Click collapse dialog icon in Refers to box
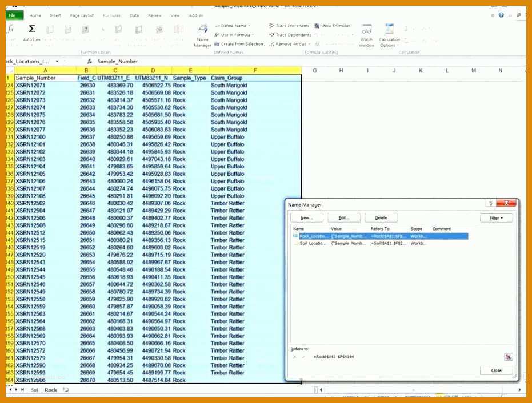This screenshot has width=532, height=403. coord(508,357)
